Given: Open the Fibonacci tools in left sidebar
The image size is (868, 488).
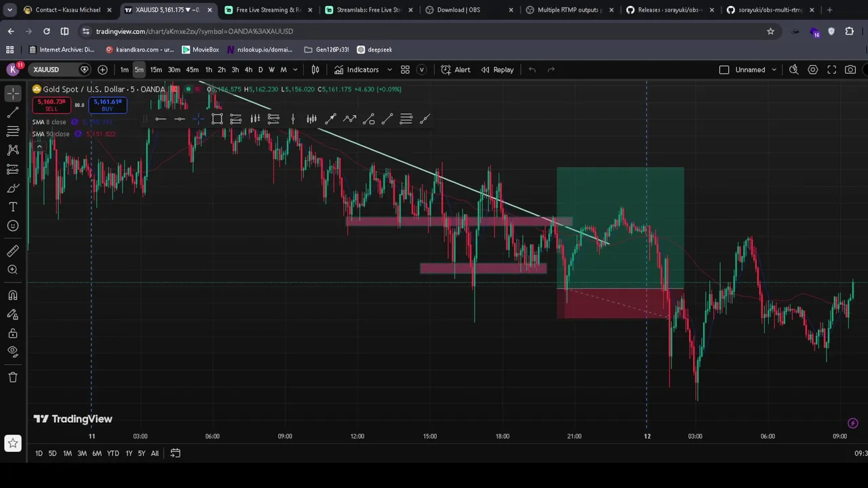Looking at the screenshot, I should (13, 131).
